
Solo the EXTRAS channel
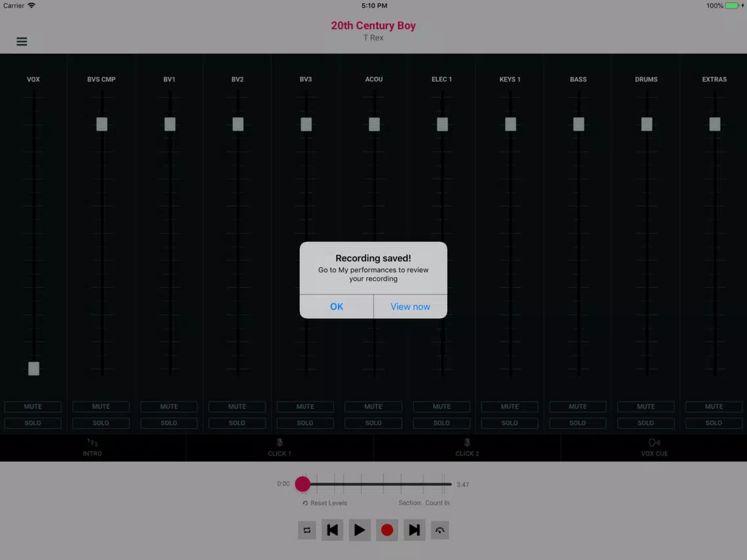[x=714, y=423]
